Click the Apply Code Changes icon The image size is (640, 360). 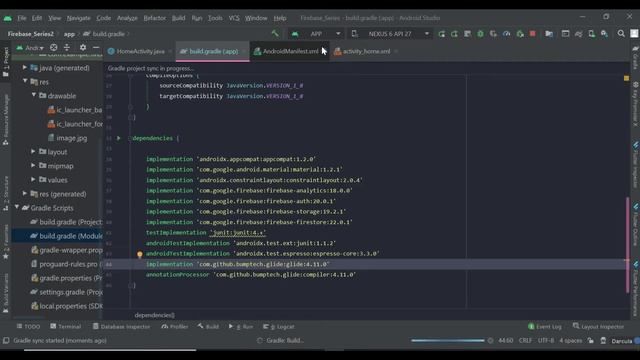454,34
